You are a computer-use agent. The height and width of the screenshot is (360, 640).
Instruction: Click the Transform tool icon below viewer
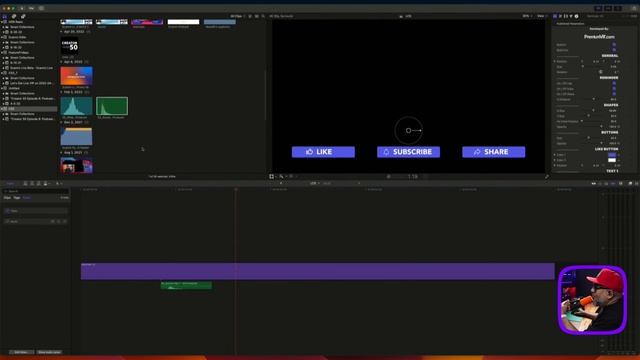click(x=272, y=176)
